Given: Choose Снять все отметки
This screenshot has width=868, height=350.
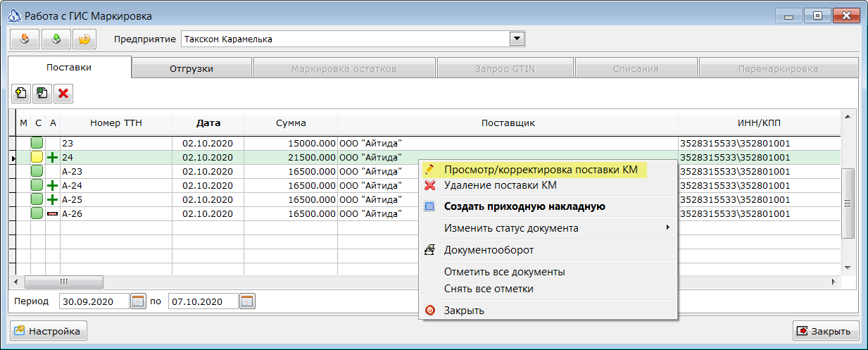Looking at the screenshot, I should (x=548, y=289).
